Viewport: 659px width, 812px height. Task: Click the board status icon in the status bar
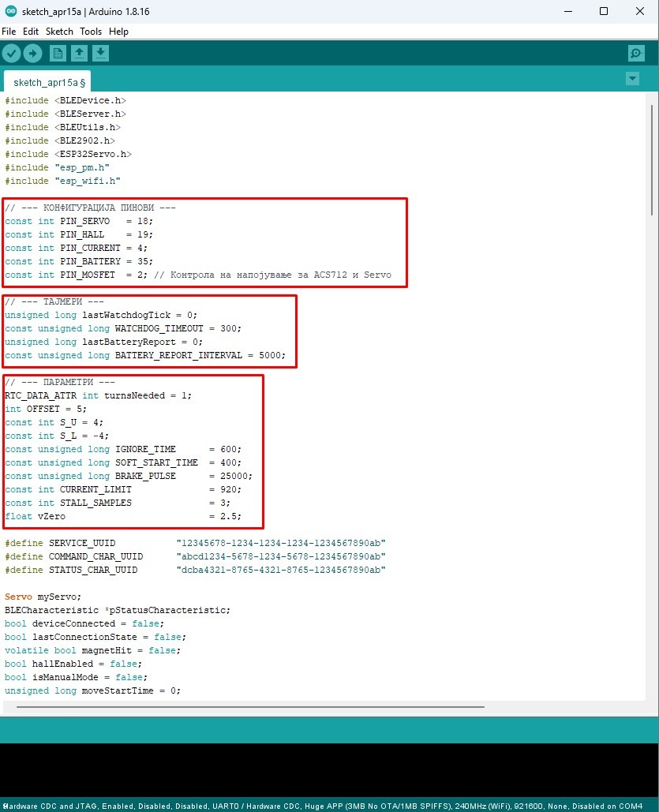(x=6, y=806)
